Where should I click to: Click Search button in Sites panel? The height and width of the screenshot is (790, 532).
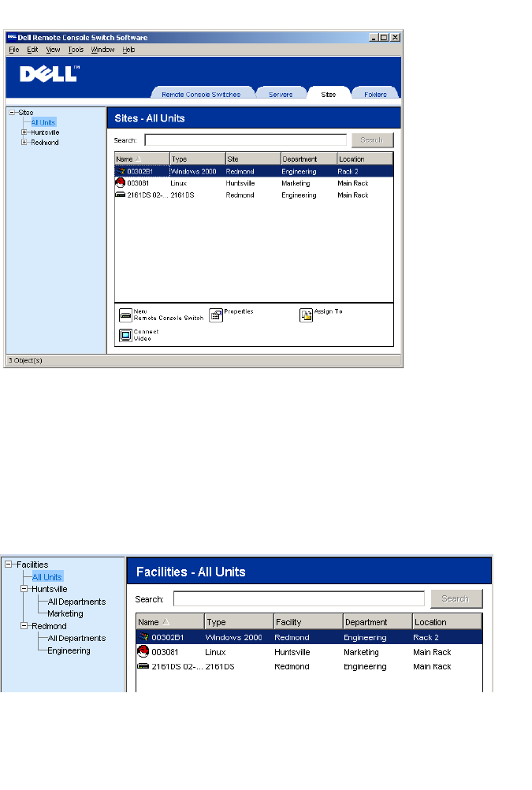click(x=372, y=140)
